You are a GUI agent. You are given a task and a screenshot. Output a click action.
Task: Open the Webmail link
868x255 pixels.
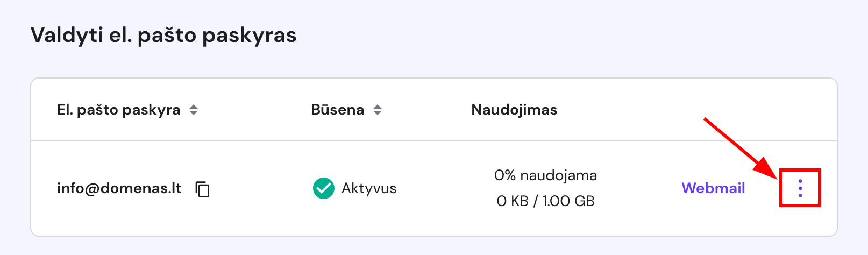[x=713, y=188]
